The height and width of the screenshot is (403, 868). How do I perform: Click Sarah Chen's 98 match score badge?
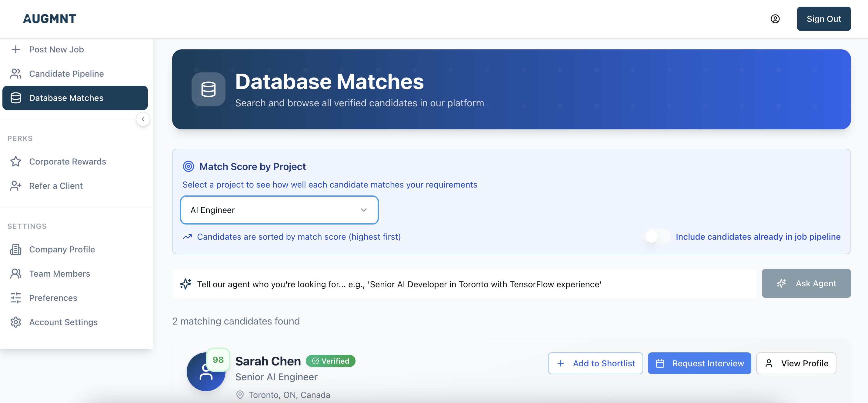tap(218, 360)
